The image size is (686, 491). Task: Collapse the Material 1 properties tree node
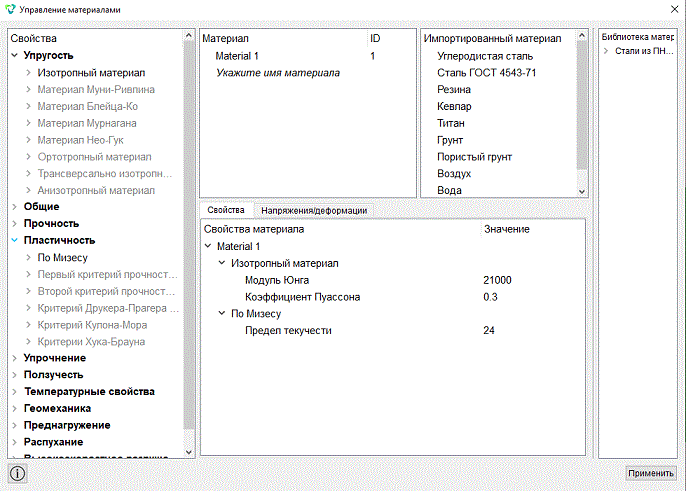click(x=208, y=246)
